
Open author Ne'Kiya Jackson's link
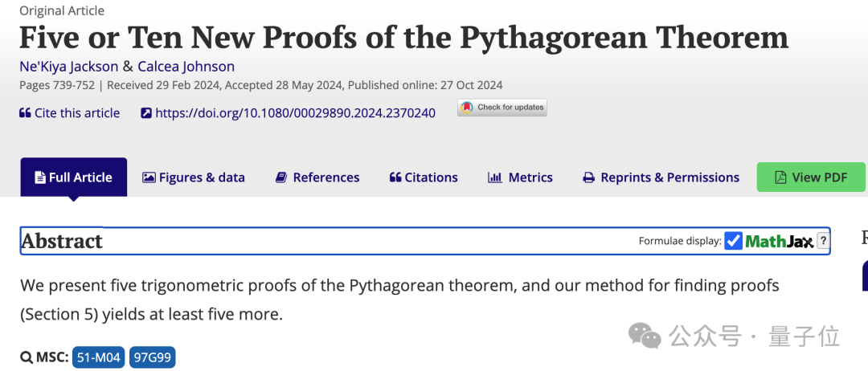68,67
